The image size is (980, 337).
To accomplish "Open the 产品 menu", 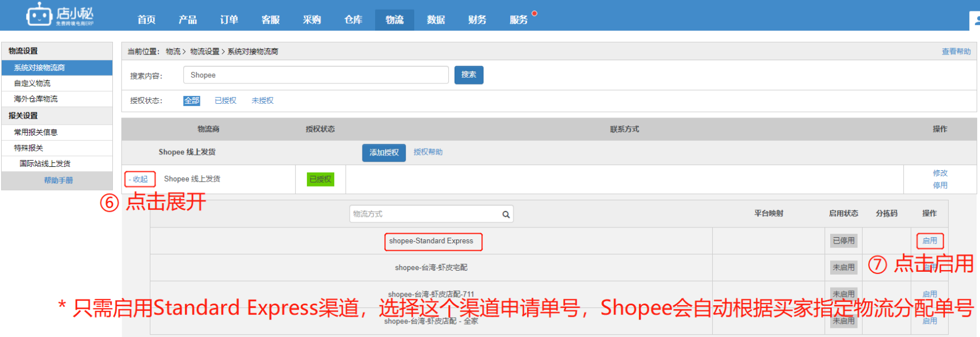I will pos(188,20).
